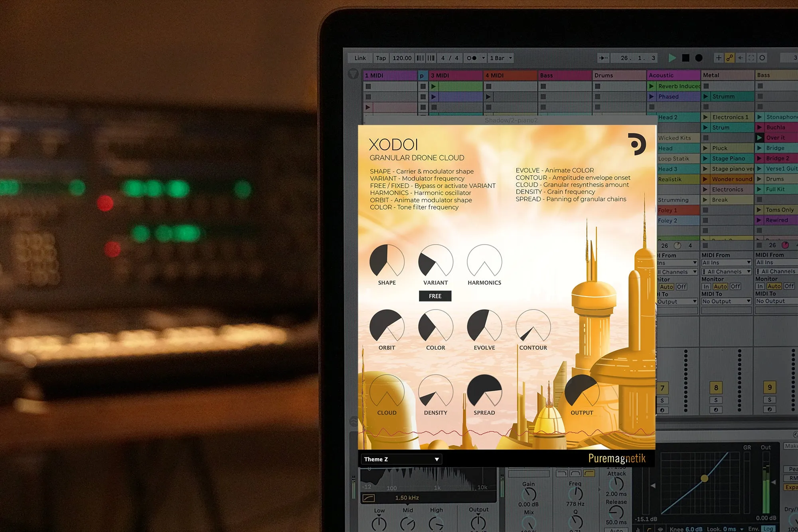The width and height of the screenshot is (798, 532).
Task: Click play triangle of Full Kit clip
Action: point(760,189)
